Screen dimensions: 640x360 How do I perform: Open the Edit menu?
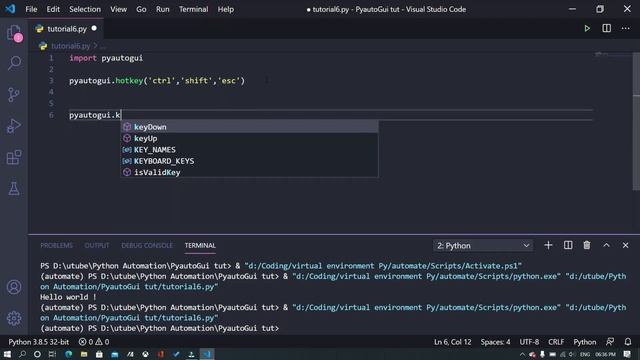[x=53, y=9]
